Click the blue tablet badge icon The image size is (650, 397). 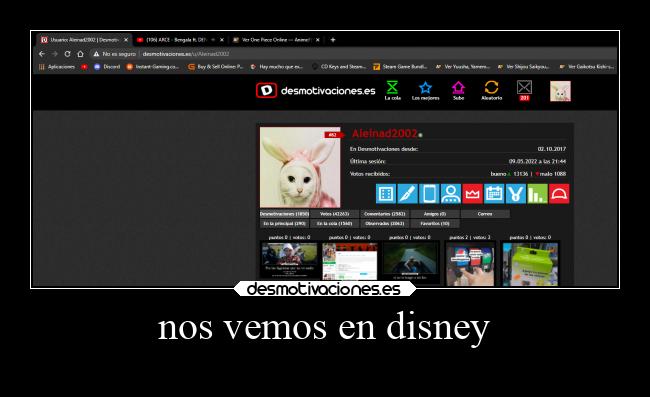point(429,194)
